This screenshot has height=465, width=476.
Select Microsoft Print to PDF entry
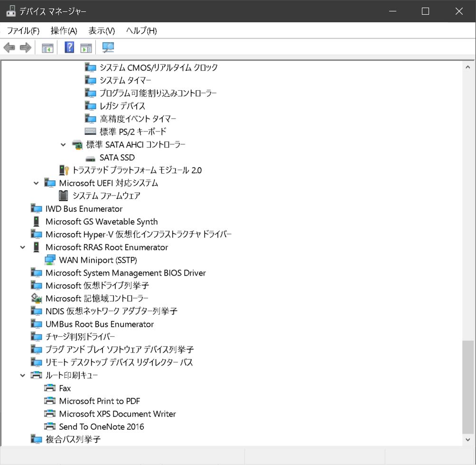click(x=99, y=401)
